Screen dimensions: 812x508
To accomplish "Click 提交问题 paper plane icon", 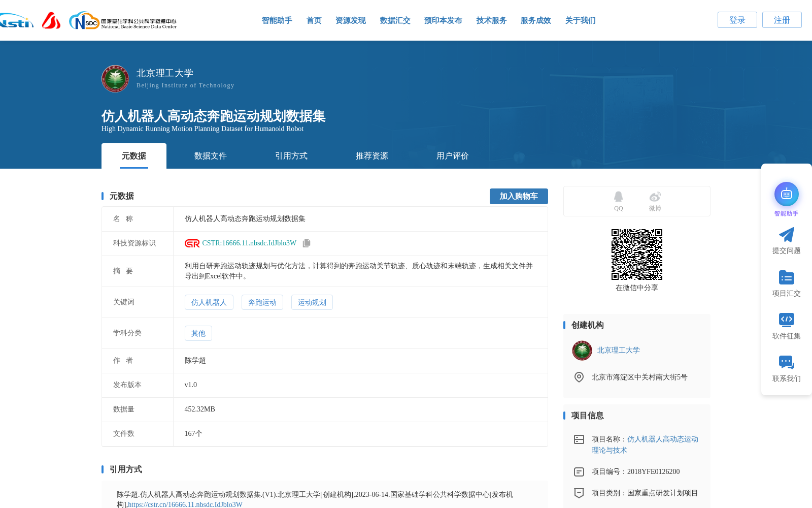I will [787, 235].
